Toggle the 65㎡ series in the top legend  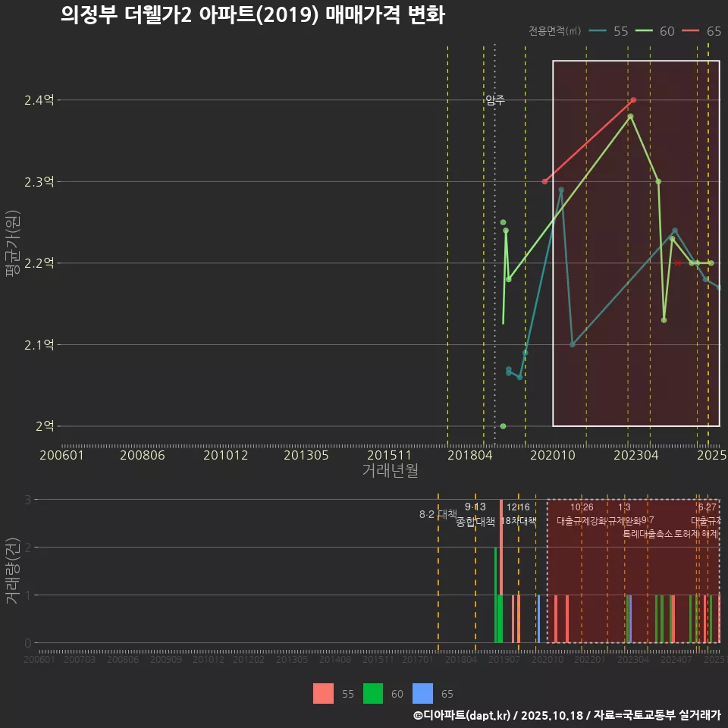pos(714,32)
